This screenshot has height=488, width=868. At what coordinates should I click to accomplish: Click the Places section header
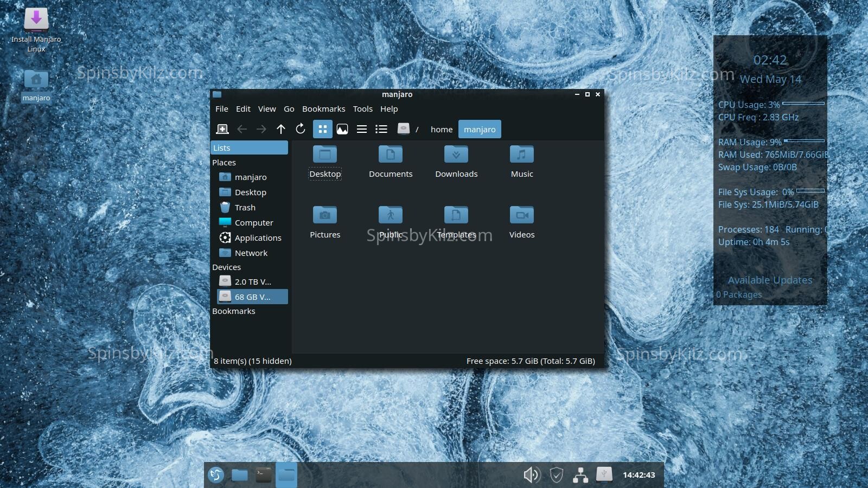pos(224,162)
